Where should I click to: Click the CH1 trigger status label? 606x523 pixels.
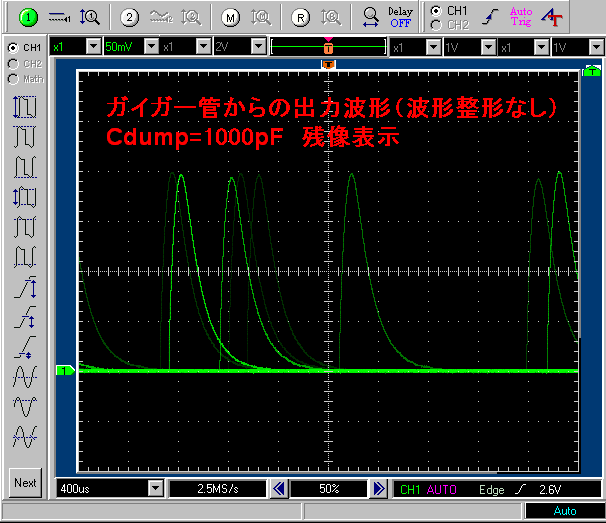click(410, 490)
